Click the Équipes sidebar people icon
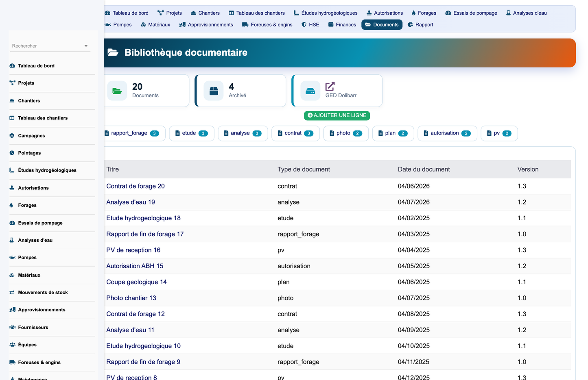Viewport: 588px width, 380px height. [12, 345]
